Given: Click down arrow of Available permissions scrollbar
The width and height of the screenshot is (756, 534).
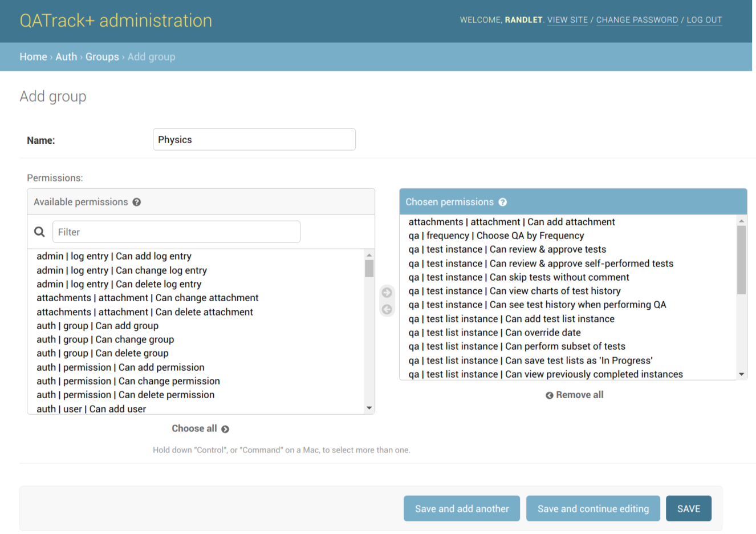Looking at the screenshot, I should coord(369,408).
